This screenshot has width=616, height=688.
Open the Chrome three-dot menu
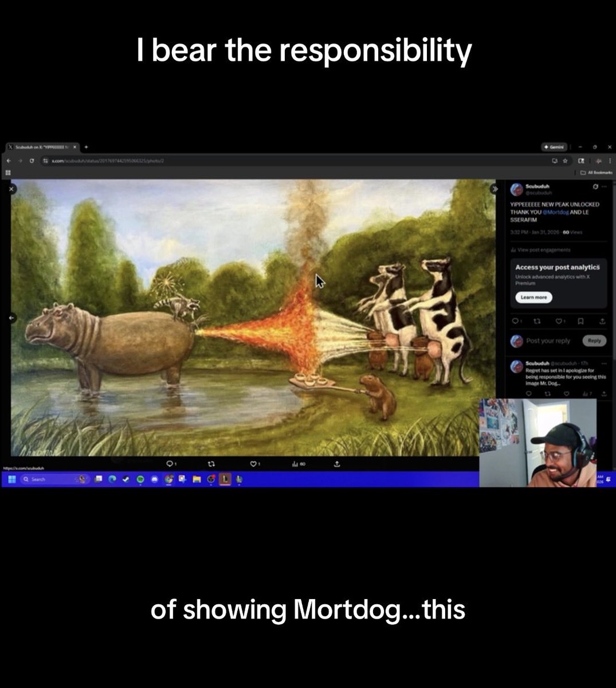[x=610, y=161]
